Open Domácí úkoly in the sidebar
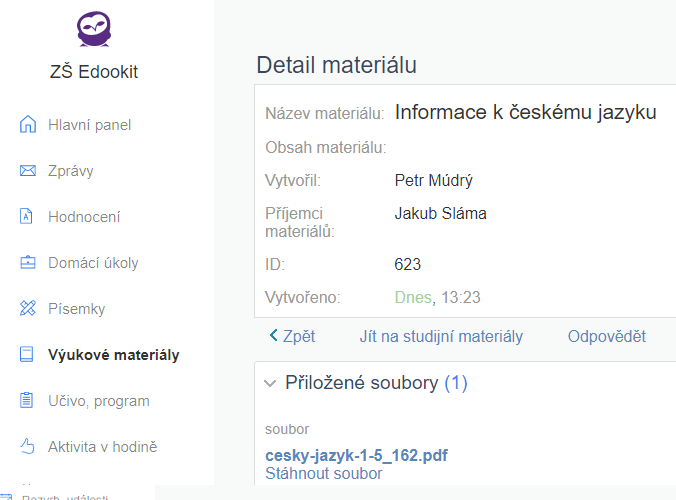Screen dimensions: 676x500 (93, 263)
